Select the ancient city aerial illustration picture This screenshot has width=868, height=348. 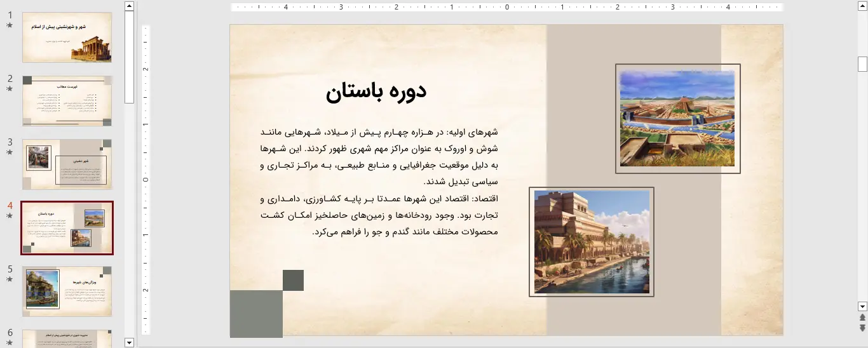(x=677, y=118)
